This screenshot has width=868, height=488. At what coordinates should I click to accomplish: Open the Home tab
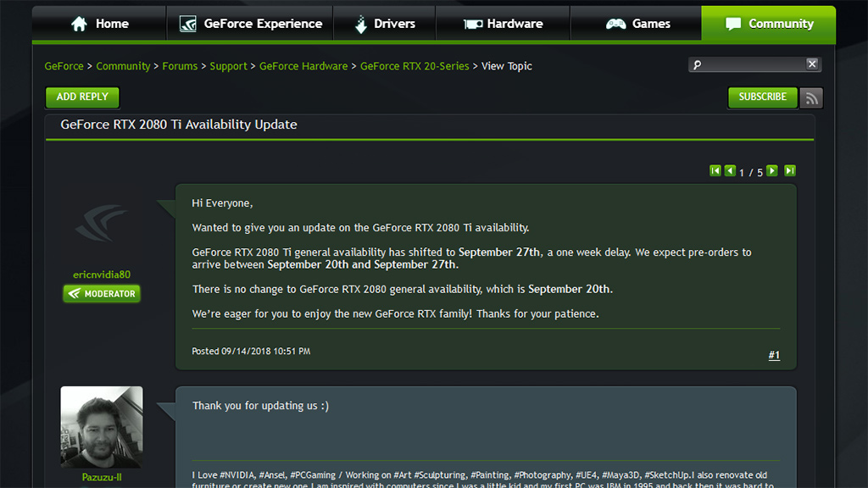click(99, 24)
